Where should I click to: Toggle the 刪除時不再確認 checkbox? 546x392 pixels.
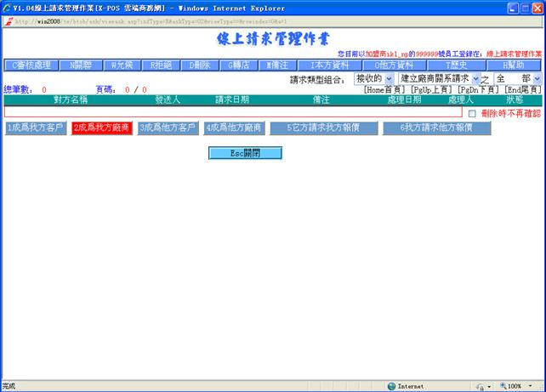[472, 113]
